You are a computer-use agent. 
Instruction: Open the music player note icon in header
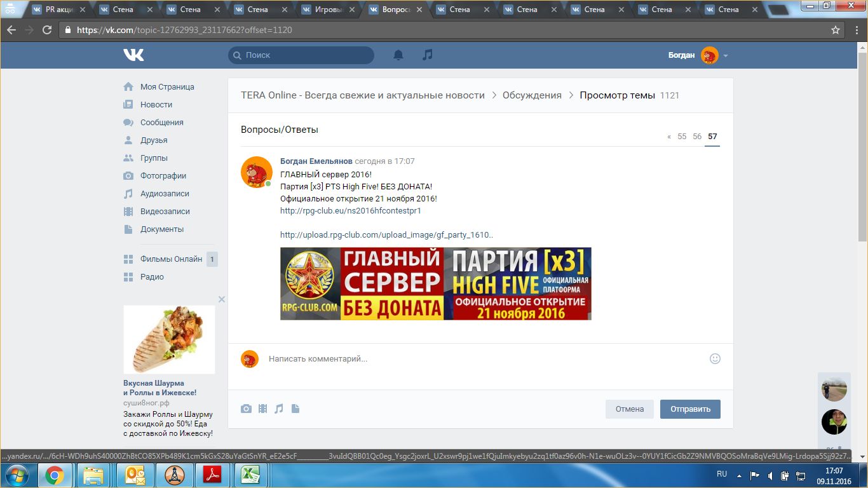(x=428, y=55)
